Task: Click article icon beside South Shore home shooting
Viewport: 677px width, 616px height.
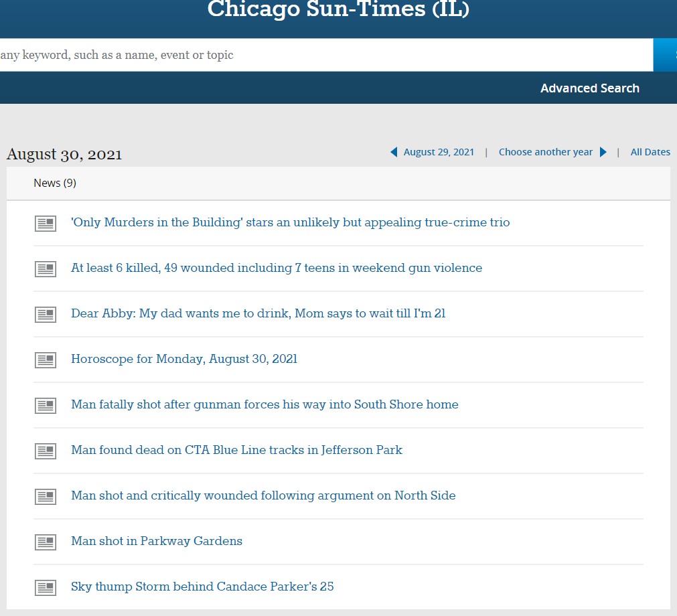Action: click(46, 406)
